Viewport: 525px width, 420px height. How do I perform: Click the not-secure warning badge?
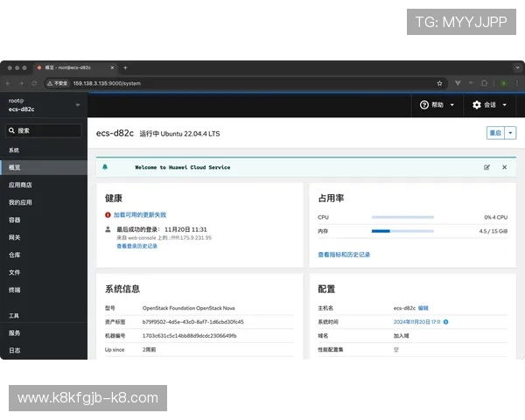(x=57, y=83)
